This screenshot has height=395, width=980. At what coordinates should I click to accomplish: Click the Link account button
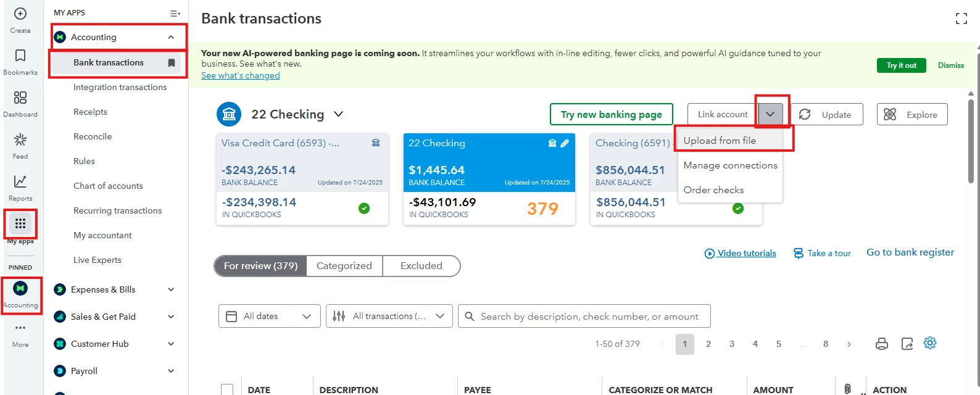pyautogui.click(x=723, y=114)
